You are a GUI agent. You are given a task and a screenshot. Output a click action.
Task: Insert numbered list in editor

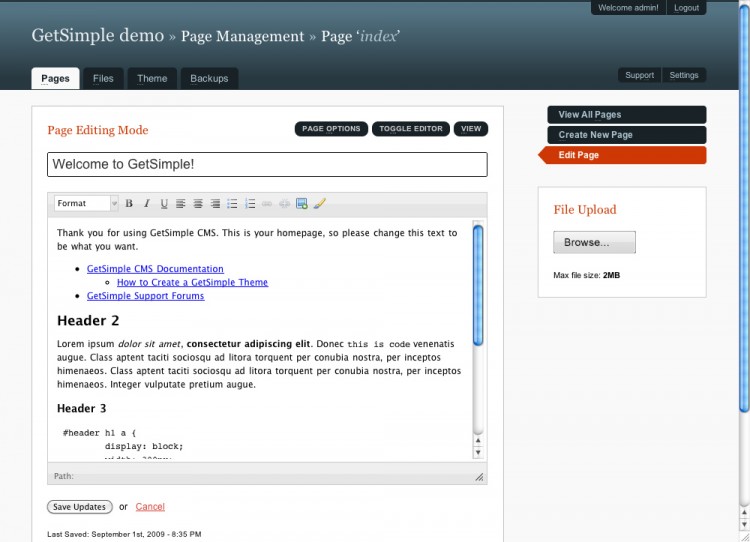tap(250, 203)
